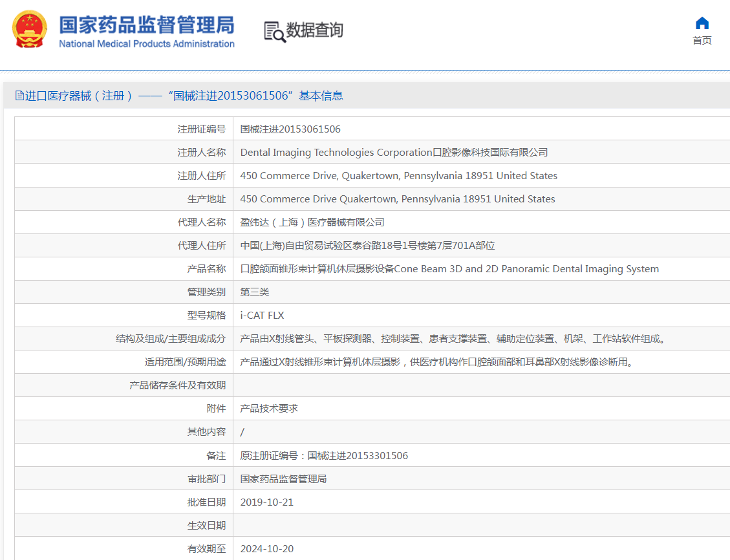Click registrant address with comma after Drive
Viewport: 730px width, 560px height.
[398, 176]
